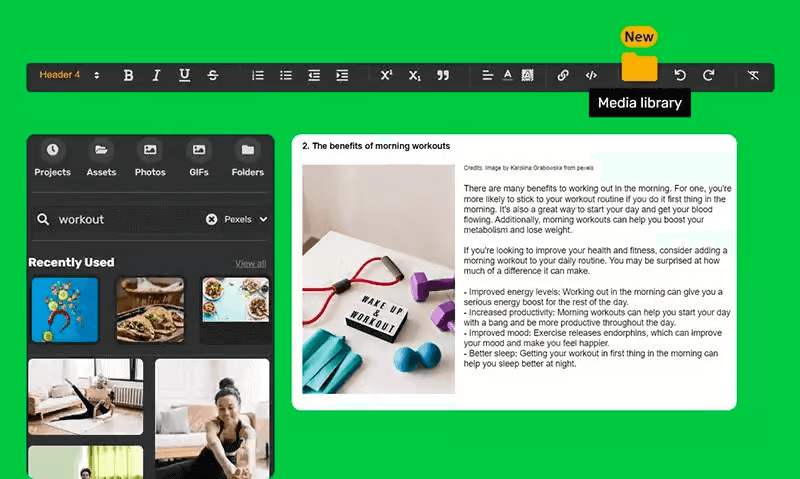800x479 pixels.
Task: Insert a bulleted list
Action: pyautogui.click(x=286, y=76)
